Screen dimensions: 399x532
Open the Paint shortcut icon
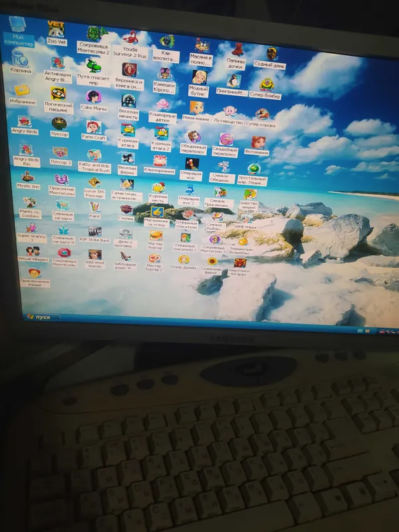click(94, 210)
